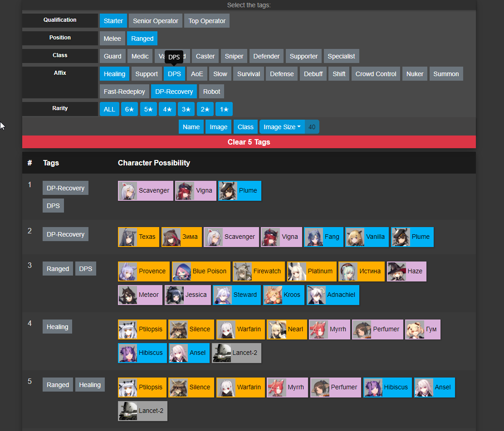Image resolution: width=504 pixels, height=431 pixels.
Task: Select the Debuff affix tag
Action: click(x=313, y=74)
